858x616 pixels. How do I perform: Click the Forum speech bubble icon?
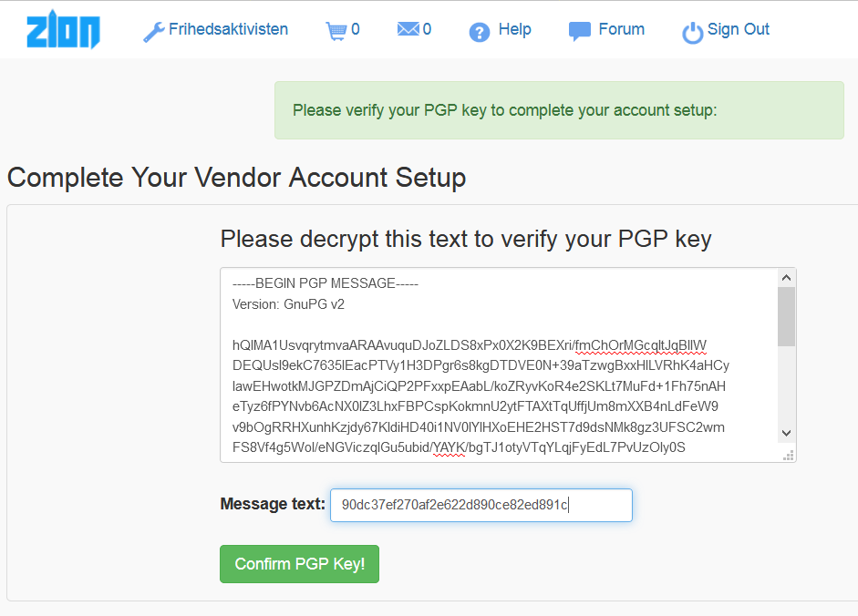tap(580, 32)
